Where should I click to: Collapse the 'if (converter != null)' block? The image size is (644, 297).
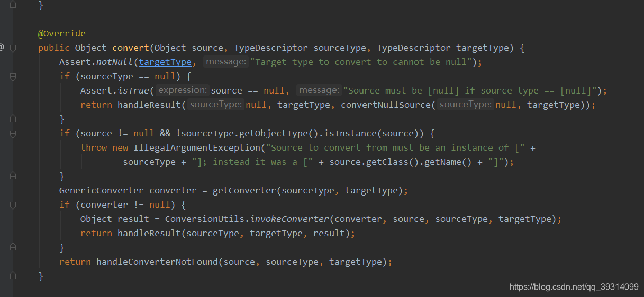pyautogui.click(x=13, y=205)
